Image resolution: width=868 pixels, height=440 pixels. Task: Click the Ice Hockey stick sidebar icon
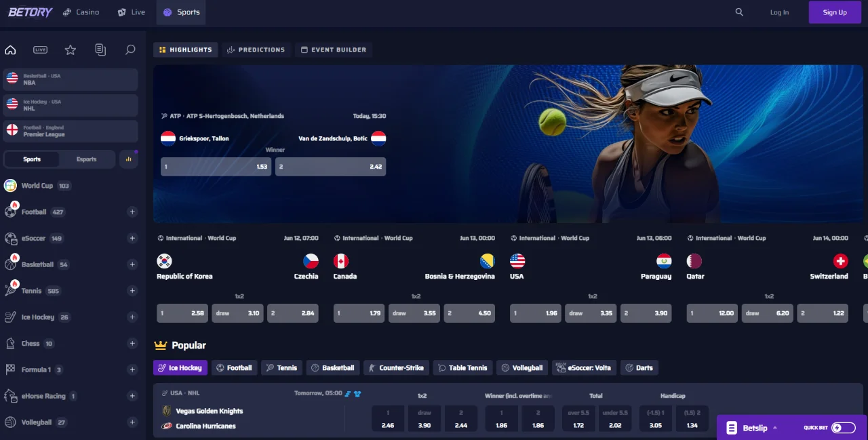[10, 317]
